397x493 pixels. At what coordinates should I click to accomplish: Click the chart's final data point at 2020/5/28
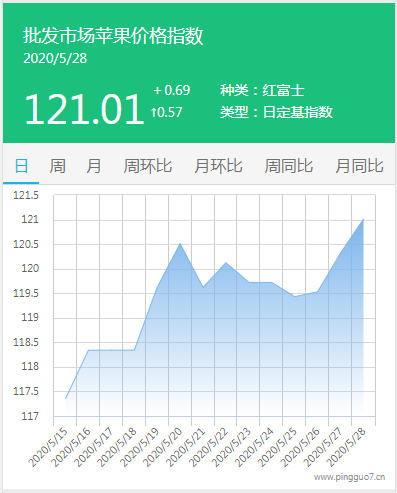pyautogui.click(x=363, y=219)
